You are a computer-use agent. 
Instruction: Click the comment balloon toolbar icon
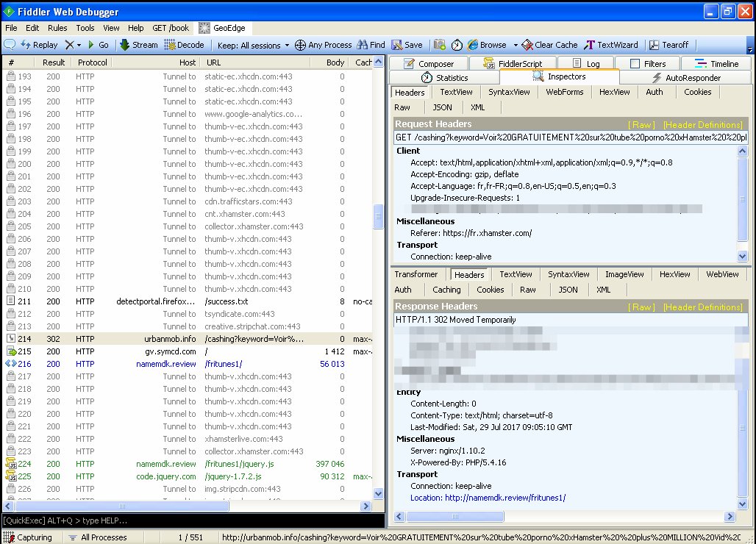click(x=9, y=45)
